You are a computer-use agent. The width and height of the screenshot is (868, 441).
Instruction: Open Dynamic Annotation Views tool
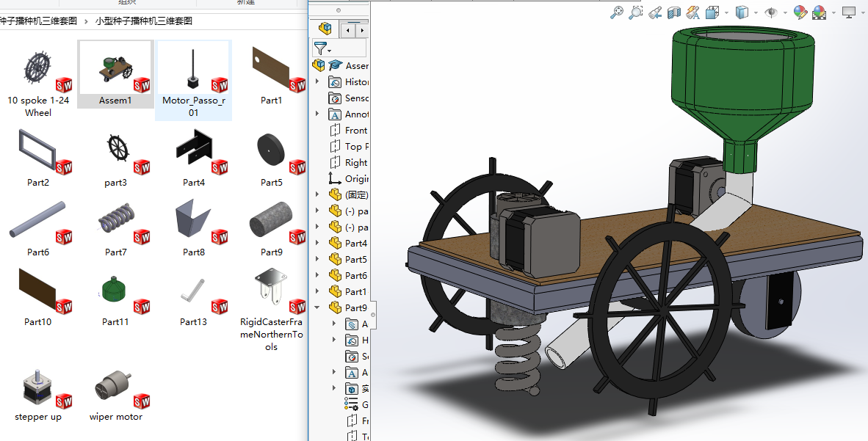(692, 12)
